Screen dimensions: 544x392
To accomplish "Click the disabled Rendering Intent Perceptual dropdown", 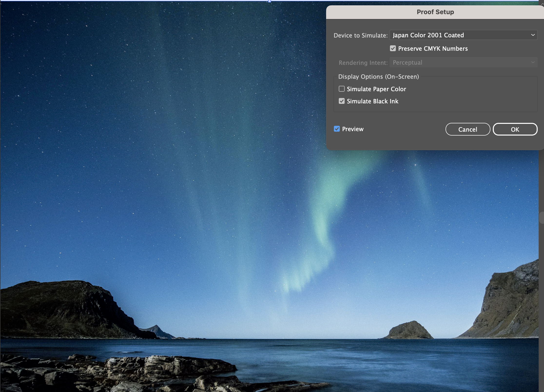I will coord(463,63).
